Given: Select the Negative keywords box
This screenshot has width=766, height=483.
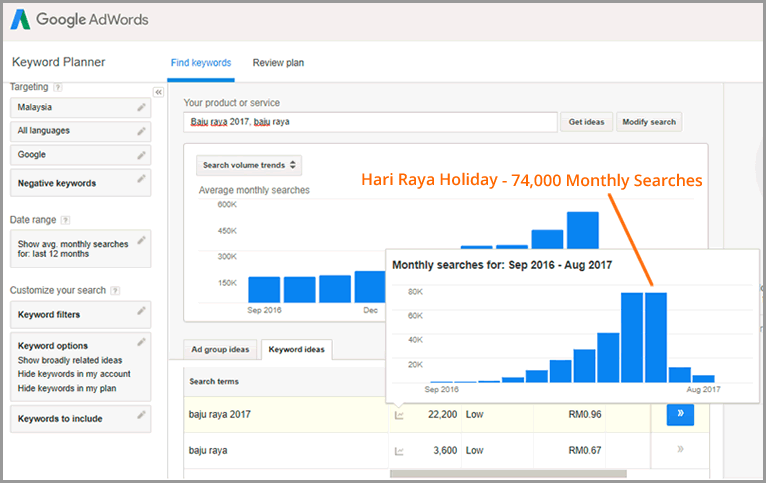Looking at the screenshot, I should pos(81,183).
